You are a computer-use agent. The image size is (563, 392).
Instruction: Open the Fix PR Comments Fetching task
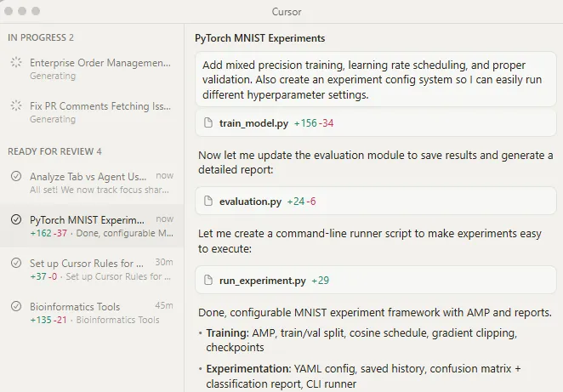(100, 106)
